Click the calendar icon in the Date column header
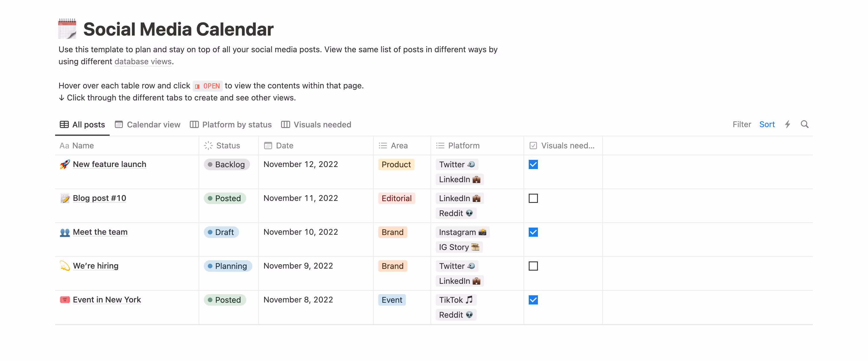868x361 pixels. [x=268, y=145]
